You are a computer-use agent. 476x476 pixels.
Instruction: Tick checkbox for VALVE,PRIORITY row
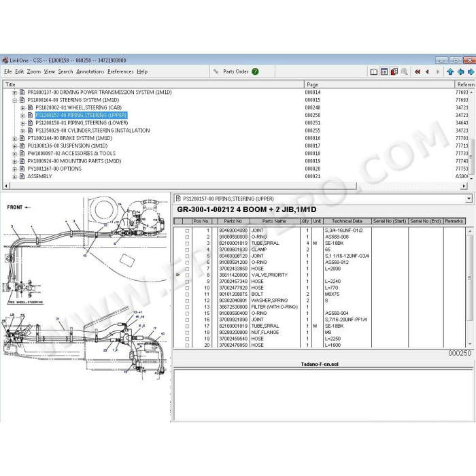pyautogui.click(x=187, y=275)
